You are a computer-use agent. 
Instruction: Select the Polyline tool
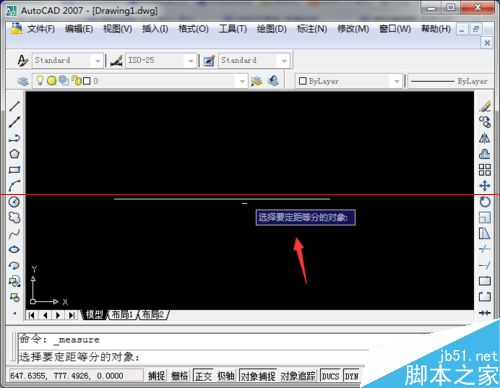point(14,138)
